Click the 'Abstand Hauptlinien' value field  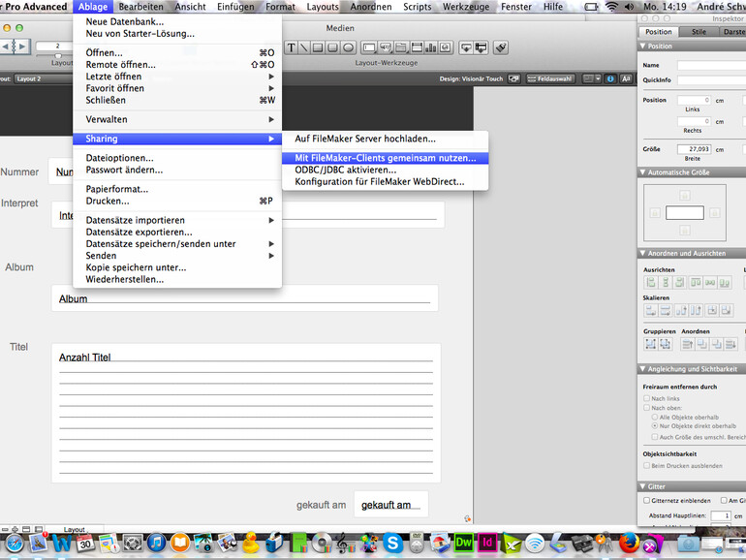coord(720,515)
